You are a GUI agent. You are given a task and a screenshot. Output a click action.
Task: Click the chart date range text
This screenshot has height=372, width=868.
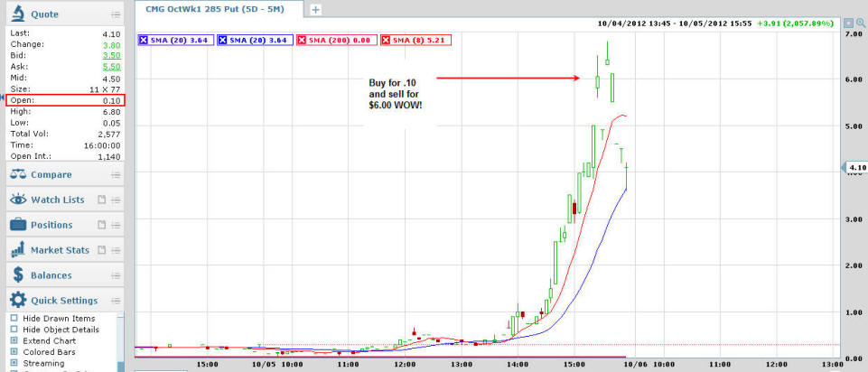[x=674, y=23]
